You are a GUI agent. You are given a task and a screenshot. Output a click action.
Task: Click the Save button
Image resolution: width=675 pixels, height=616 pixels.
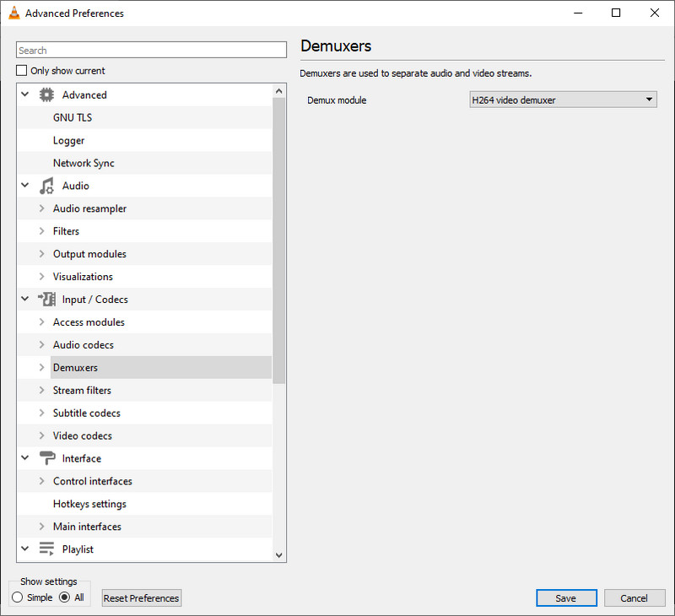566,598
